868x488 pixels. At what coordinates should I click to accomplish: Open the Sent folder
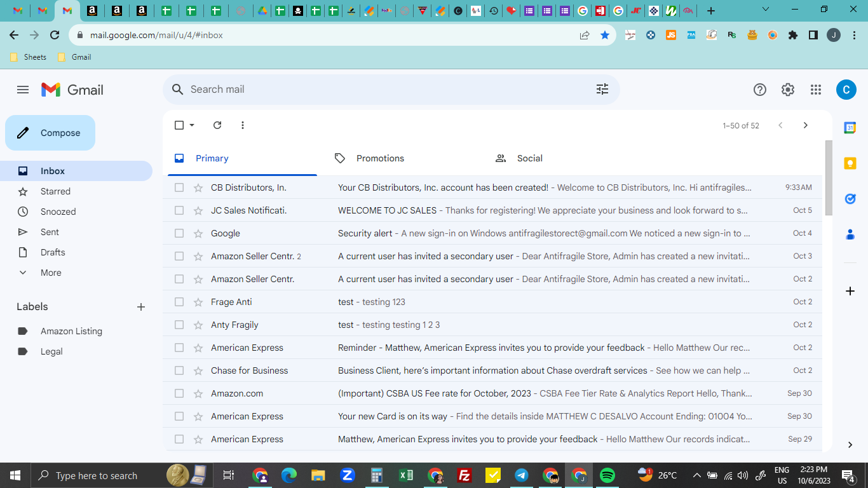coord(76,232)
